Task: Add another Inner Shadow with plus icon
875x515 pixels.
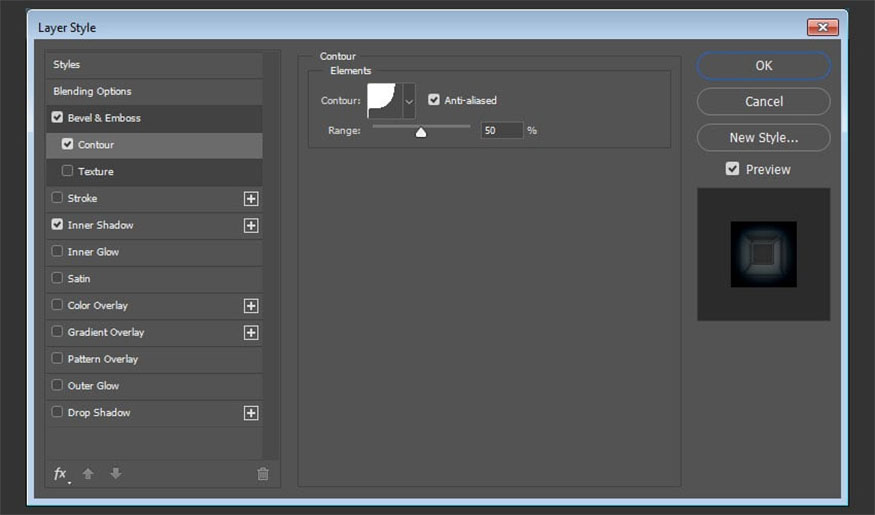Action: point(251,226)
